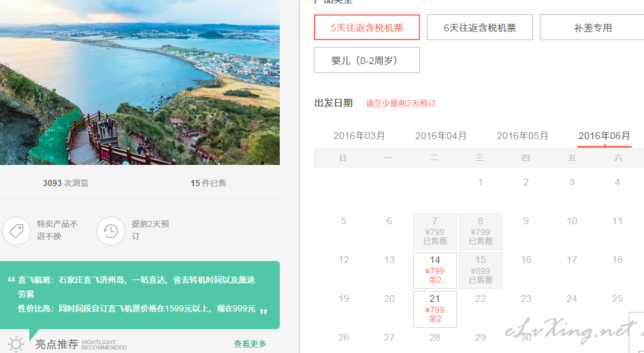Screen dimensions: 644x353
Task: Click the sold-out June 15 ¥899 cell
Action: (481, 270)
